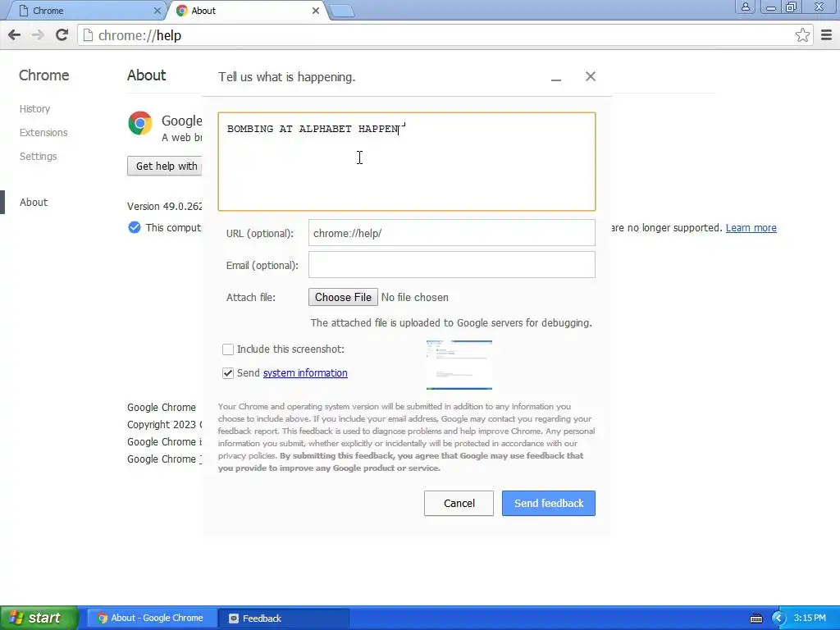The width and height of the screenshot is (840, 630).
Task: Click the blue up-to-date checkmark icon
Action: coord(135,228)
